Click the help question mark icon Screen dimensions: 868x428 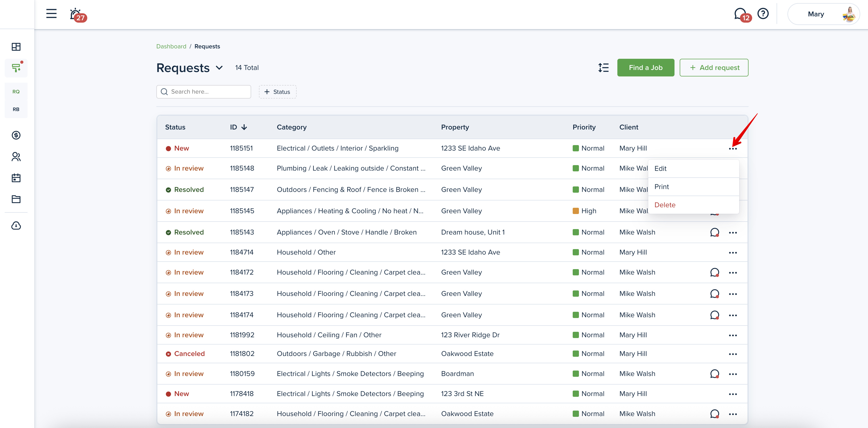coord(763,14)
